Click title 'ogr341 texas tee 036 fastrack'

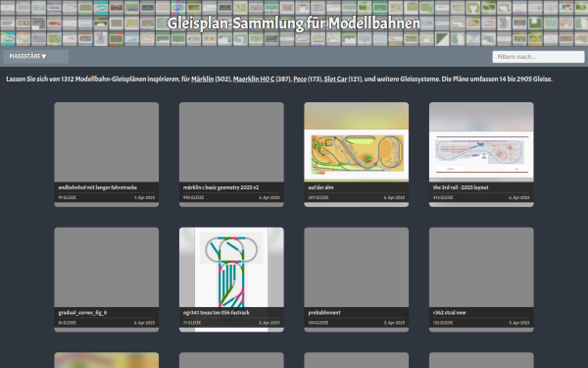pos(217,312)
